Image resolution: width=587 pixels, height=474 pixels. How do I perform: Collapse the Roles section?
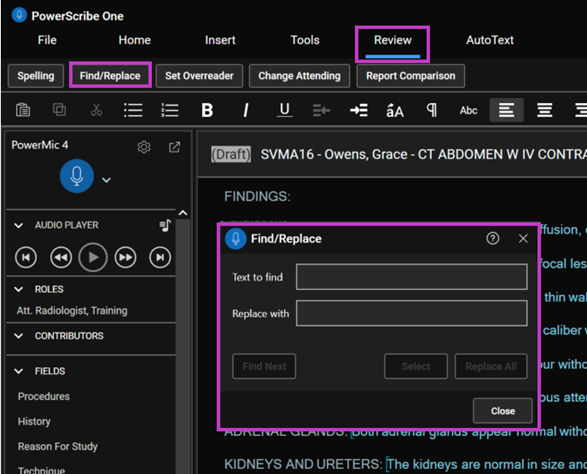tap(19, 289)
